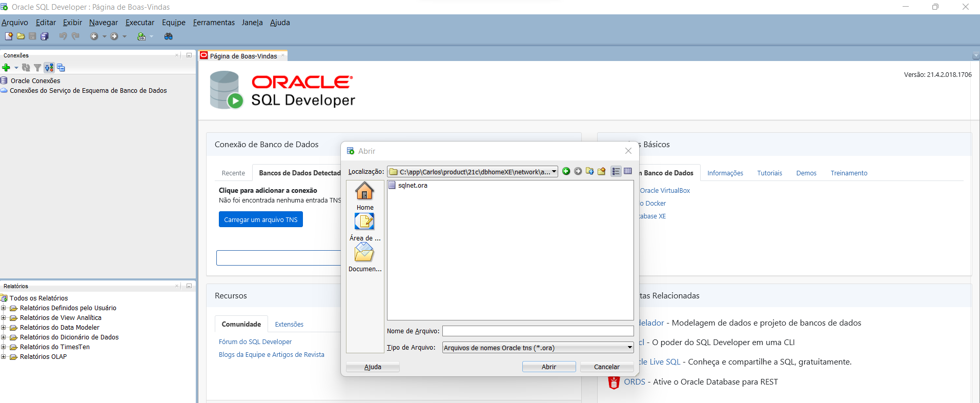This screenshot has height=403, width=980.
Task: Open the Localização path dropdown
Action: [x=554, y=172]
